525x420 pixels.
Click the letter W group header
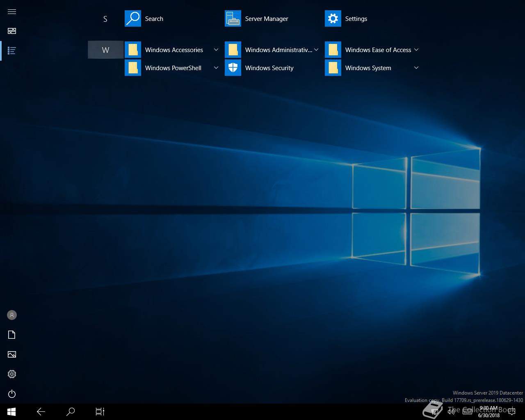pyautogui.click(x=105, y=50)
